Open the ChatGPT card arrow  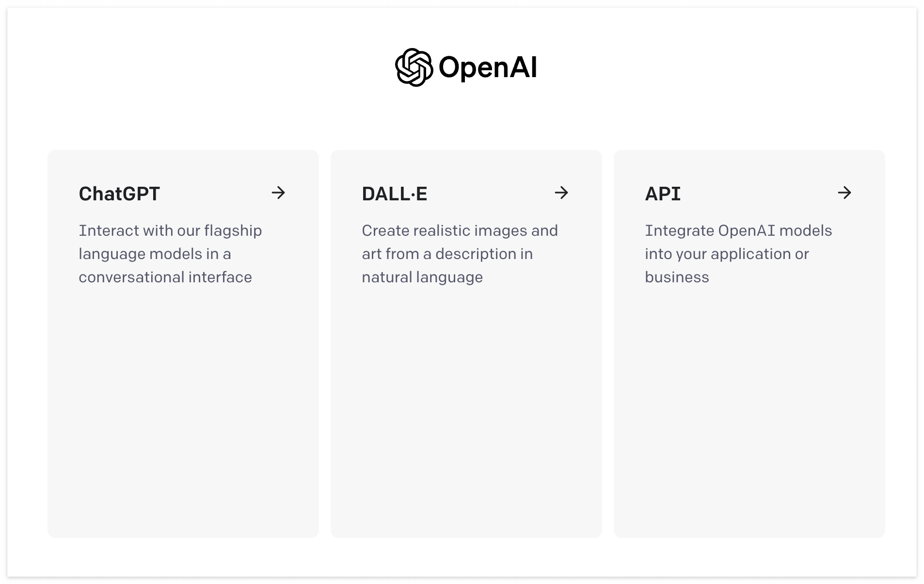(x=278, y=193)
